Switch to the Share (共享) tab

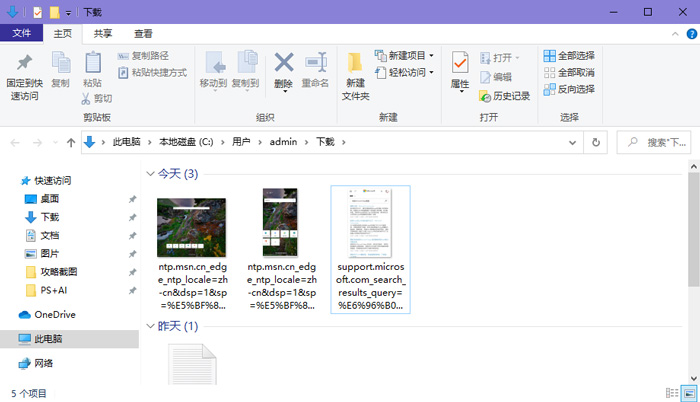[103, 34]
